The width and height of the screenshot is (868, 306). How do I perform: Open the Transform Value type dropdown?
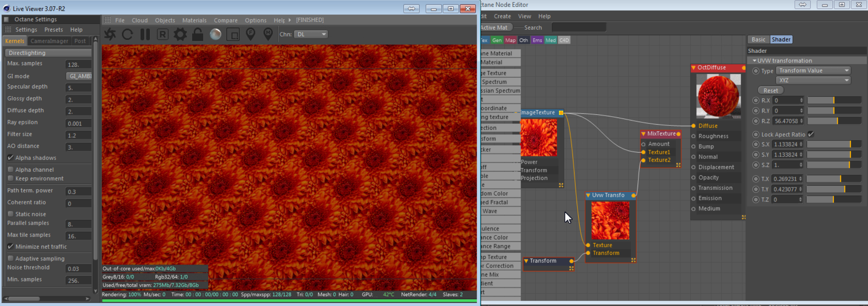coord(813,71)
